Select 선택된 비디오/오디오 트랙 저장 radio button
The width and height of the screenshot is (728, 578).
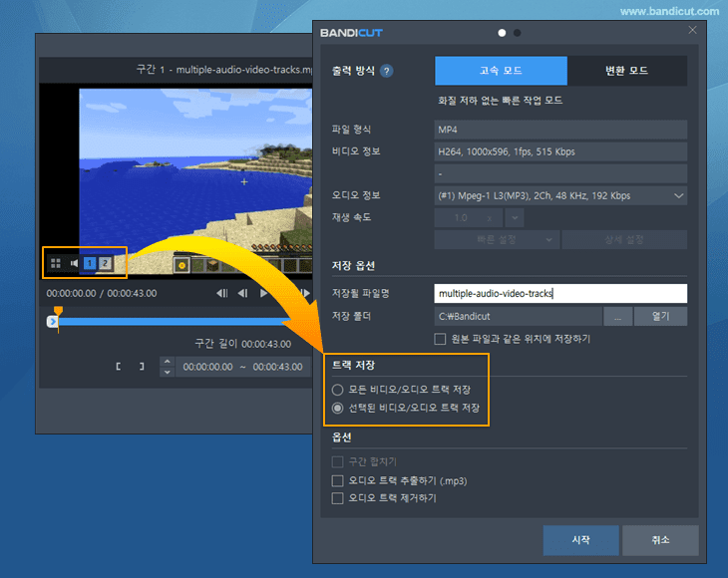[337, 409]
